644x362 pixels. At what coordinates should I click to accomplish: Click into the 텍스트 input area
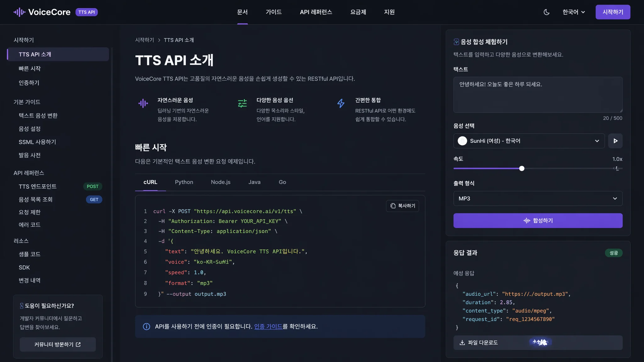(x=538, y=95)
